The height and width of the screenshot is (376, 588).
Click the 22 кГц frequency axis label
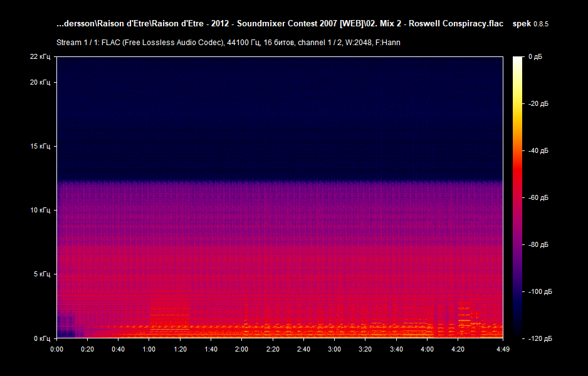pyautogui.click(x=39, y=56)
